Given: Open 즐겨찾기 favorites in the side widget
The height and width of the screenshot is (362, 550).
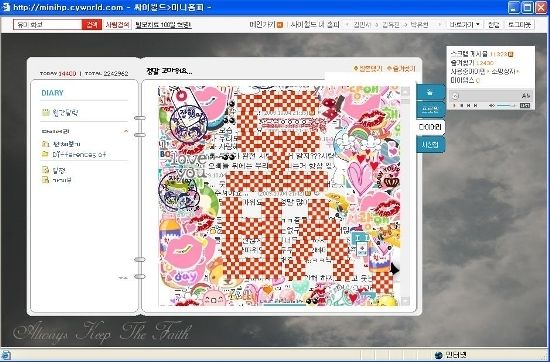Looking at the screenshot, I should (462, 63).
